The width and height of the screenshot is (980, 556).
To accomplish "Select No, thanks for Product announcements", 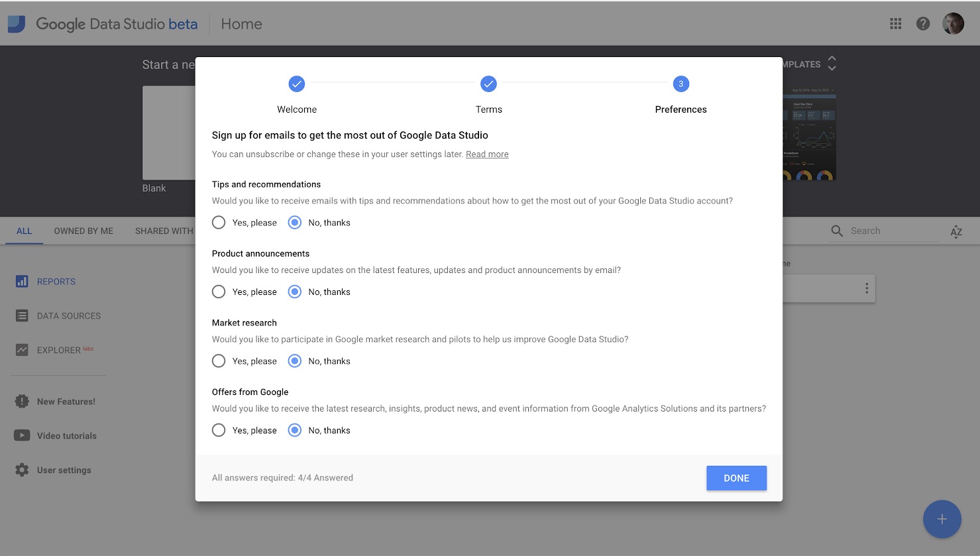I will coord(295,292).
